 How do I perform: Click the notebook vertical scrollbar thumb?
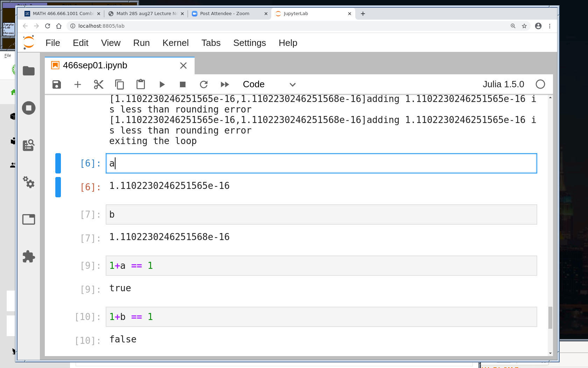(x=550, y=318)
